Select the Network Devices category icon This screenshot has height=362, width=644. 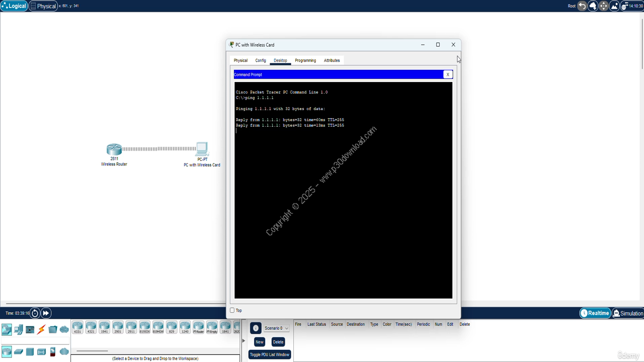pyautogui.click(x=7, y=330)
